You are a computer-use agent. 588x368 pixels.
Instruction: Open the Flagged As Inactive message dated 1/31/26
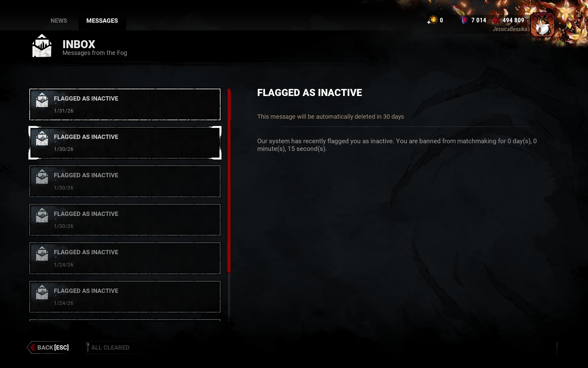[x=125, y=105]
